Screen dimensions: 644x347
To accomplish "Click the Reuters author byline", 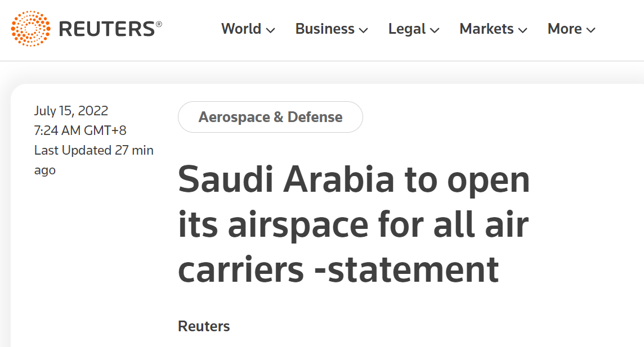I will [204, 326].
